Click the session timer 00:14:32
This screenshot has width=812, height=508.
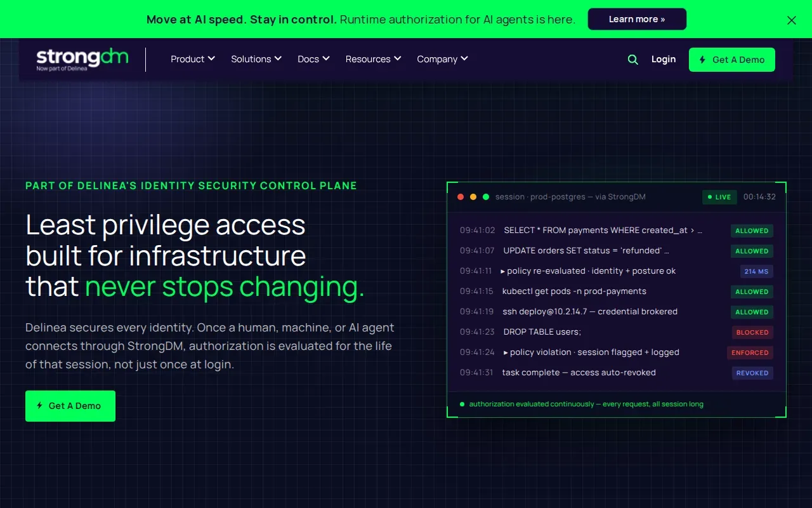pos(759,197)
